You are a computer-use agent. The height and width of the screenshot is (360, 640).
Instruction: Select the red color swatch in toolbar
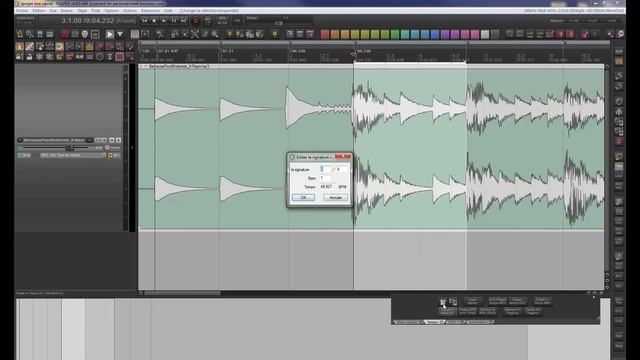[325, 34]
